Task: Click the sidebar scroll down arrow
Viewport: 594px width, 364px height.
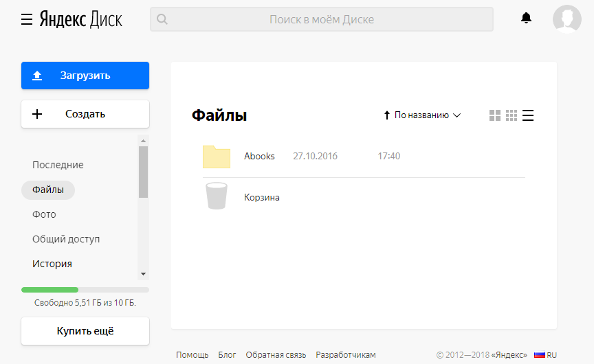Action: pos(143,274)
